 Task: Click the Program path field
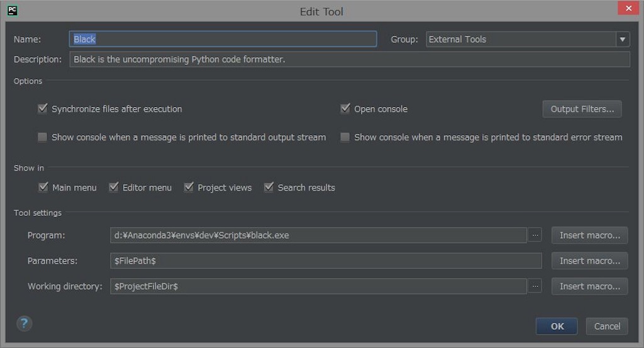tap(318, 235)
